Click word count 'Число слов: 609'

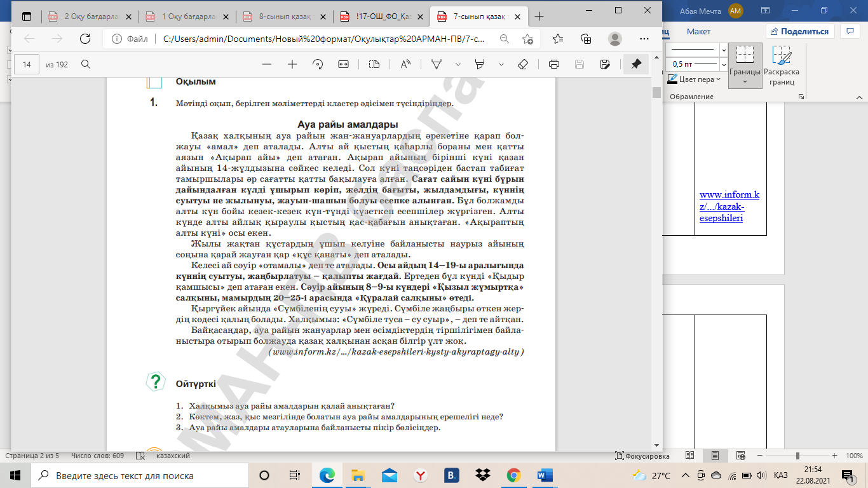tap(97, 456)
